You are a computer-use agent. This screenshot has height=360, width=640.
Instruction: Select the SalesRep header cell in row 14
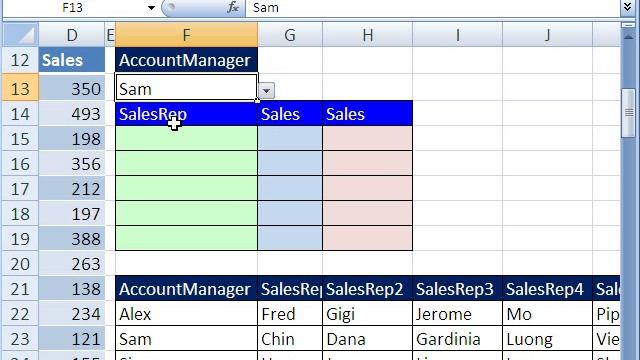click(x=187, y=113)
